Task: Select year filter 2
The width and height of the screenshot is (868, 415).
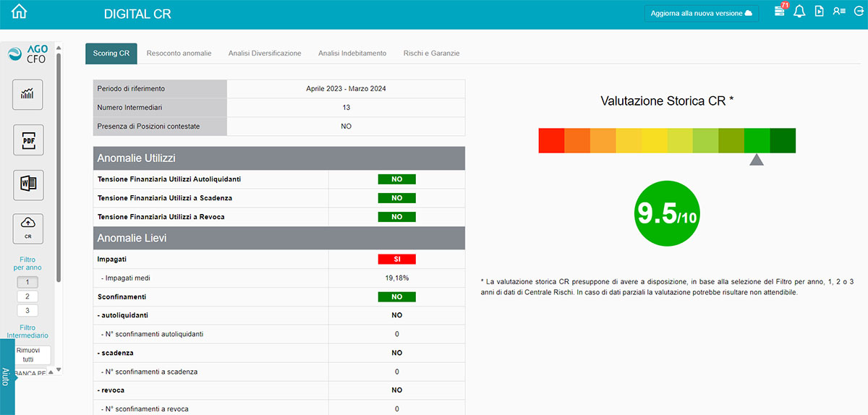Action: (x=27, y=296)
